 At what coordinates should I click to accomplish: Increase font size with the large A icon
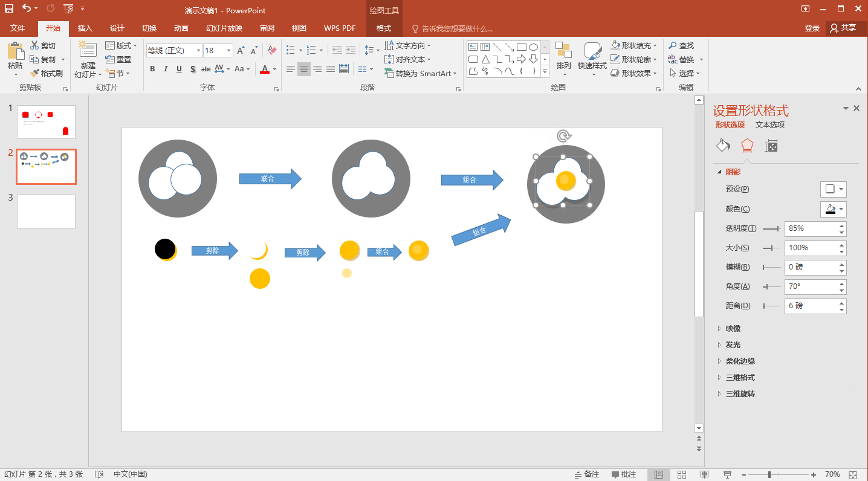[241, 51]
